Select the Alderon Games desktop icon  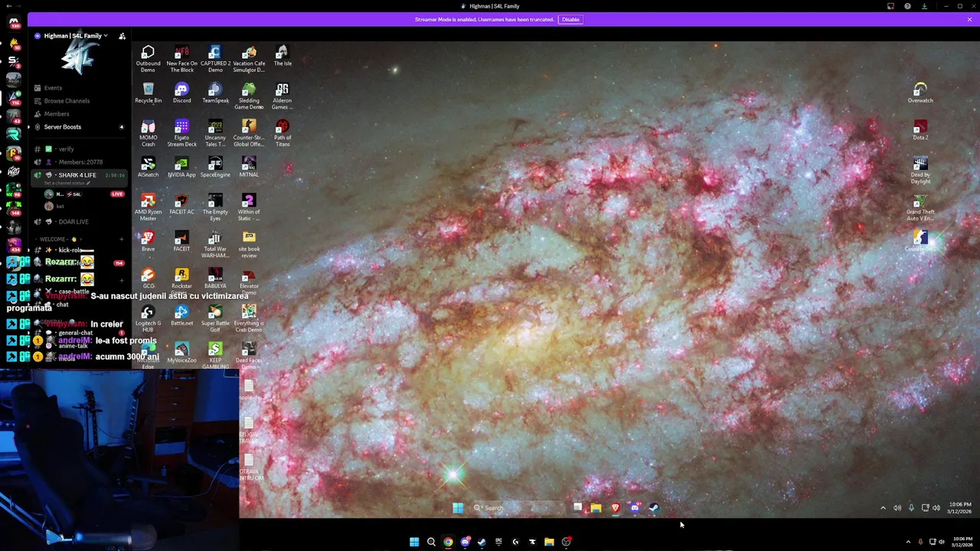click(x=283, y=96)
